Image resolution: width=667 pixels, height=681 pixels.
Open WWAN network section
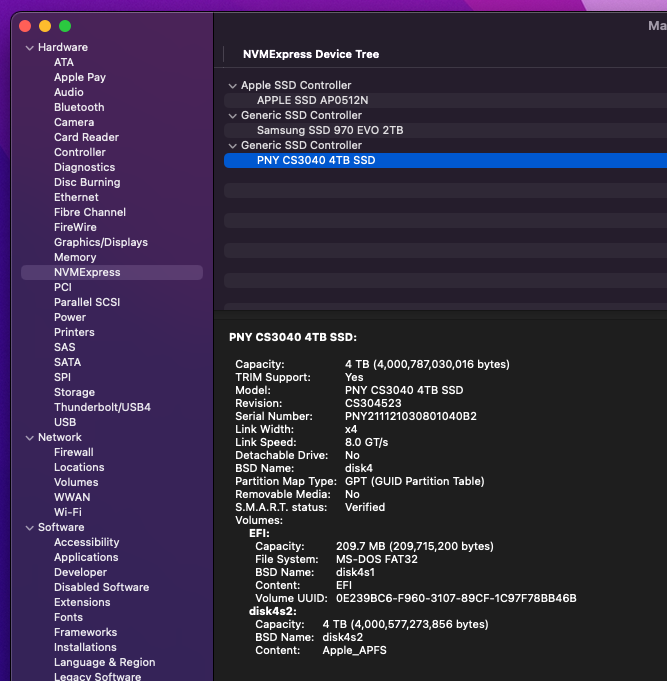72,497
